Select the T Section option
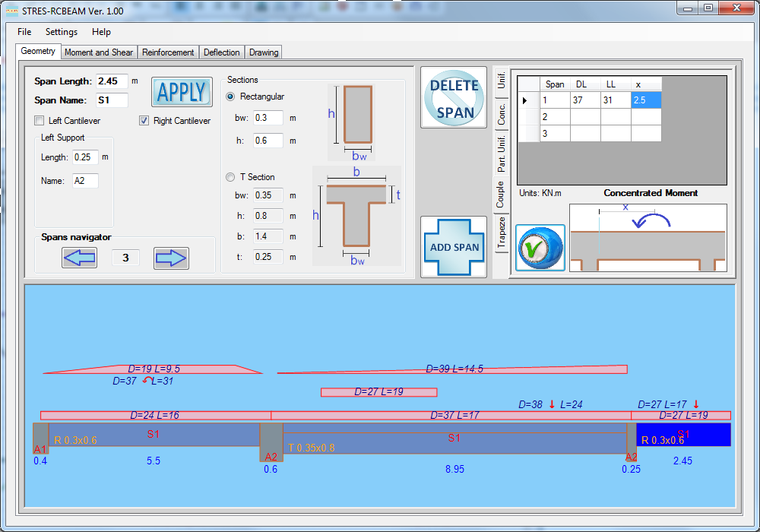The height and width of the screenshot is (532, 760). (x=230, y=177)
